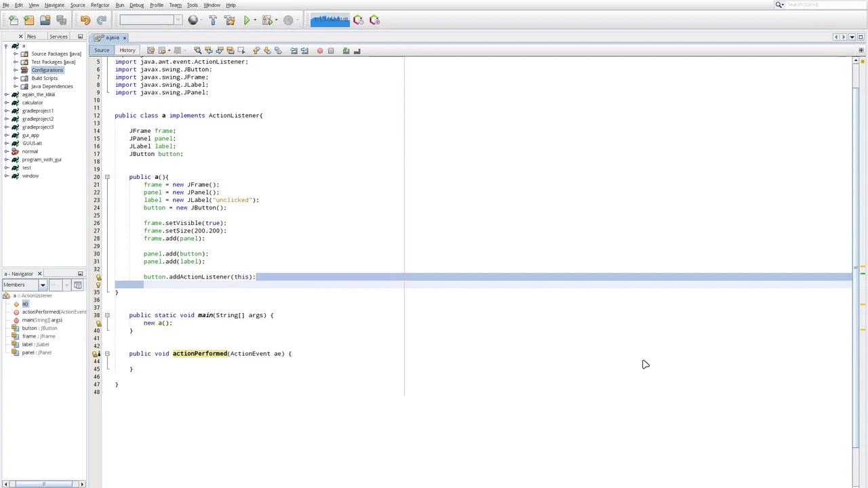Click the Last Edit location icon
868x488 pixels.
point(151,50)
